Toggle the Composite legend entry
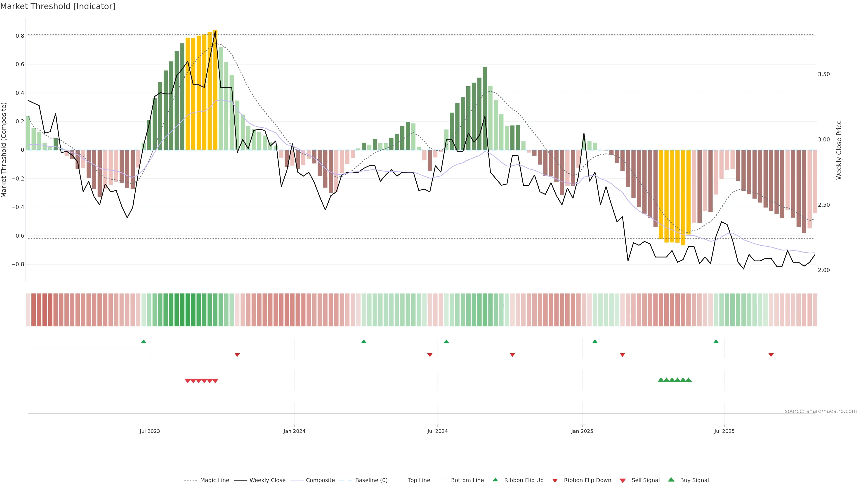868x488 pixels. coord(320,480)
